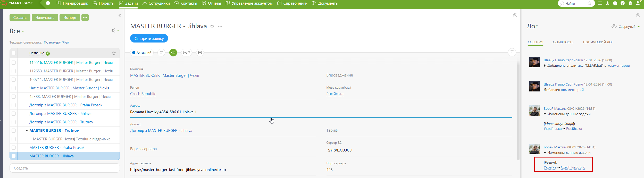The image size is (644, 178).
Task: Open the comments icon in task toolbar
Action: [x=200, y=53]
